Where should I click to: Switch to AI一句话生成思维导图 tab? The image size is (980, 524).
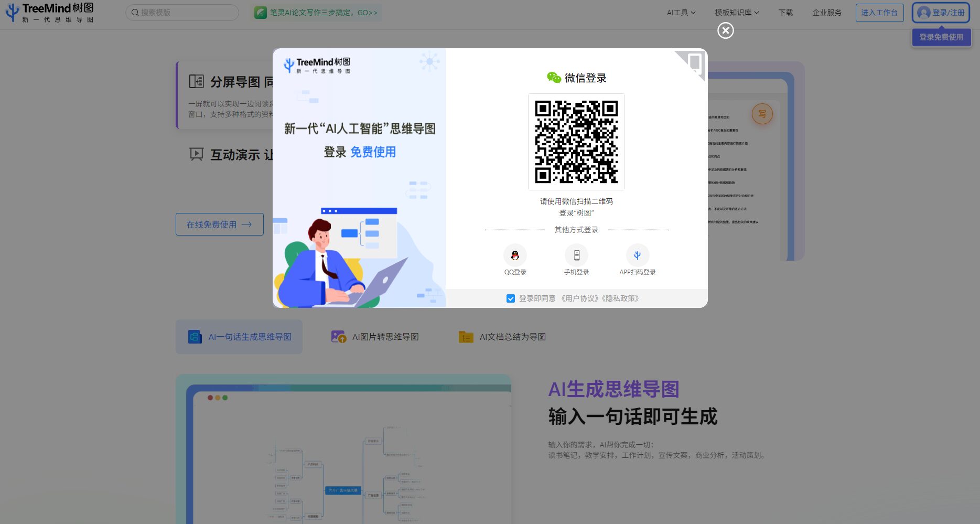(x=239, y=337)
